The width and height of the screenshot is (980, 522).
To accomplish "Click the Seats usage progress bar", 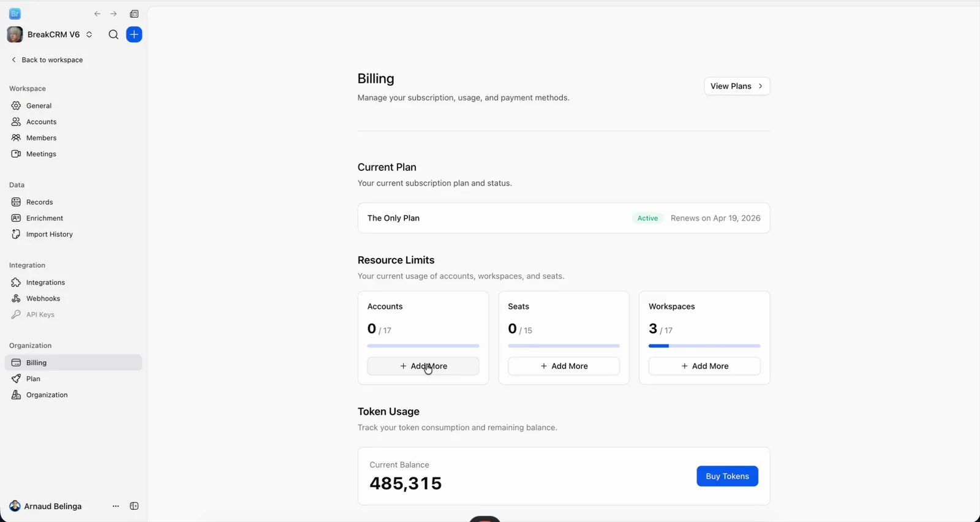I will pos(563,346).
